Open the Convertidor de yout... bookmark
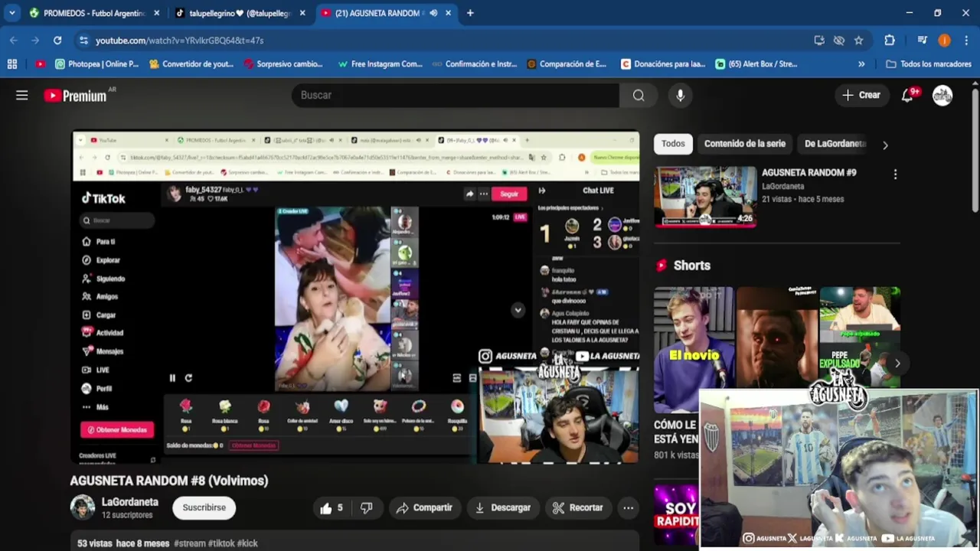This screenshot has width=980, height=551. (191, 64)
